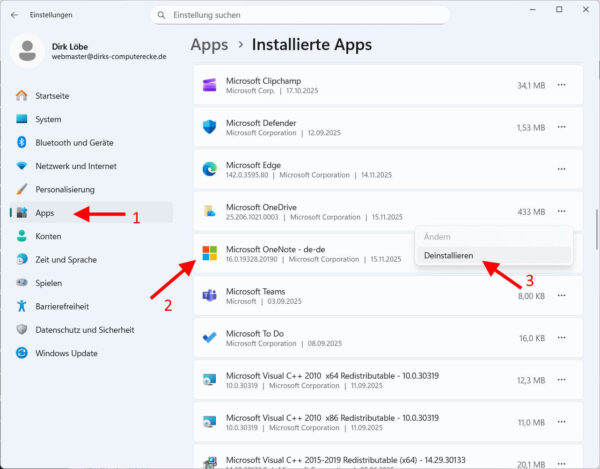The width and height of the screenshot is (600, 469).
Task: Open options for Visual C++ 2015-2019 x64
Action: 561,464
